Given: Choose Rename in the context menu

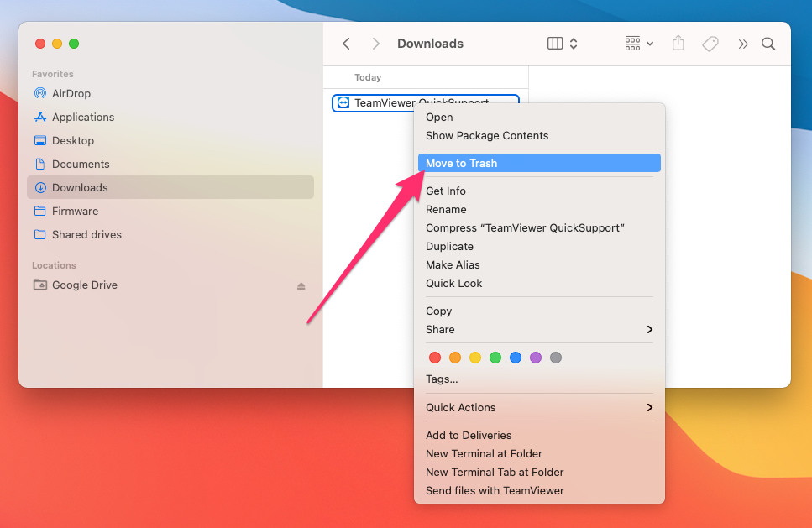Looking at the screenshot, I should (x=539, y=210).
